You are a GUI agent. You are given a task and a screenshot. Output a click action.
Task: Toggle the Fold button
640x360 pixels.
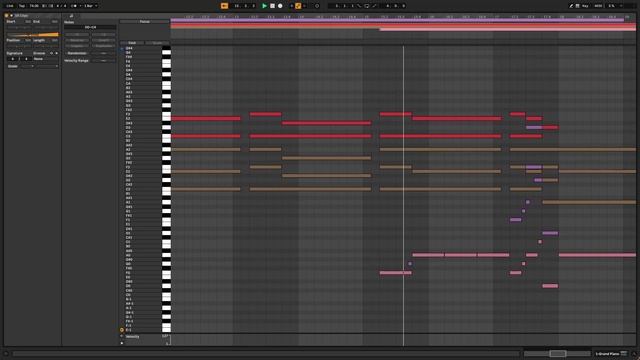(x=132, y=43)
